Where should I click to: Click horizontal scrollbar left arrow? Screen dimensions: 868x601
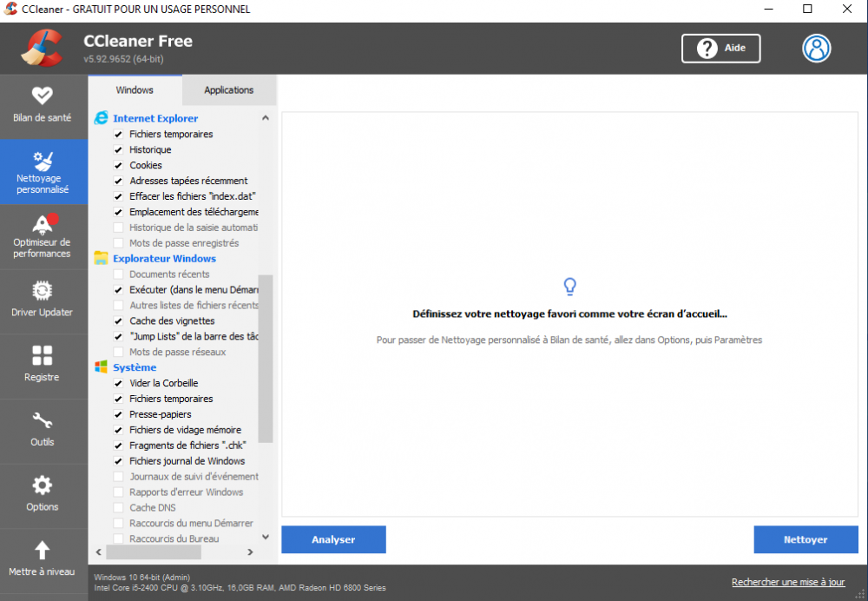[x=99, y=551]
